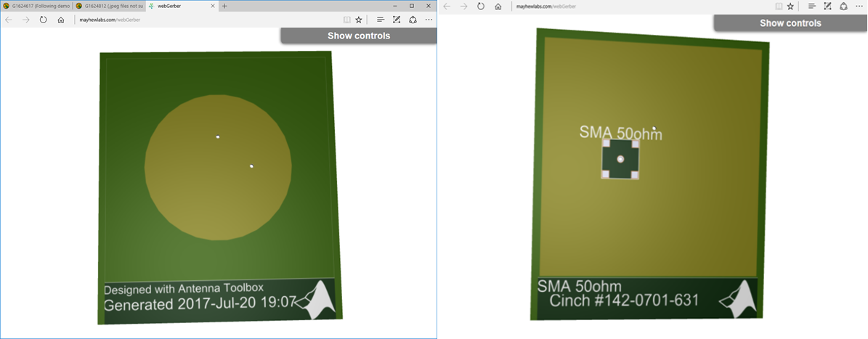
Task: Click the forward arrow in the right window without tabs
Action: click(x=464, y=7)
